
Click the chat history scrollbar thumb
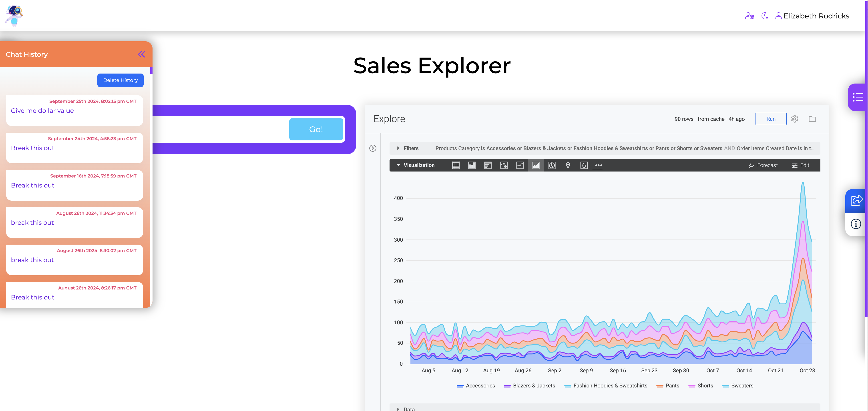coord(151,70)
